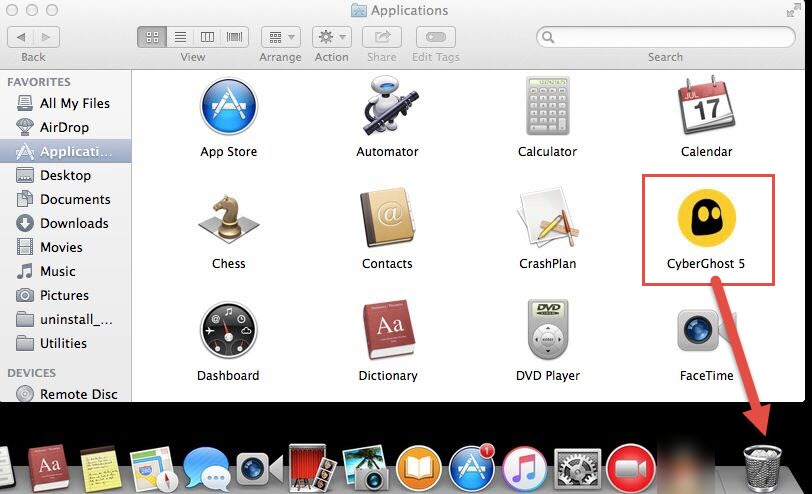Switch to icon view
Viewport: 812px width, 494px height.
point(152,37)
